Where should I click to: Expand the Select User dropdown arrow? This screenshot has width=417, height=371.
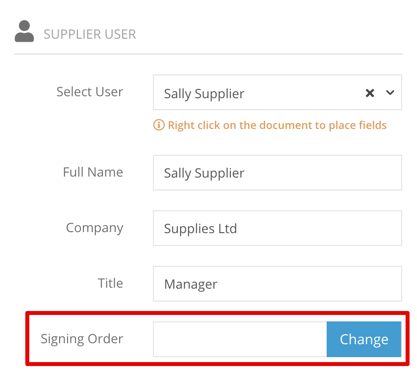390,93
